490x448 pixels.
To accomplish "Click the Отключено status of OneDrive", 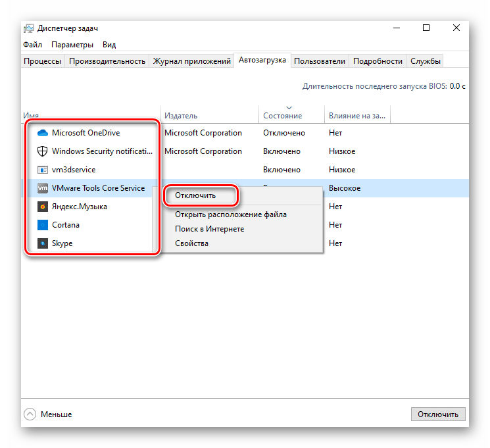I will coord(283,133).
